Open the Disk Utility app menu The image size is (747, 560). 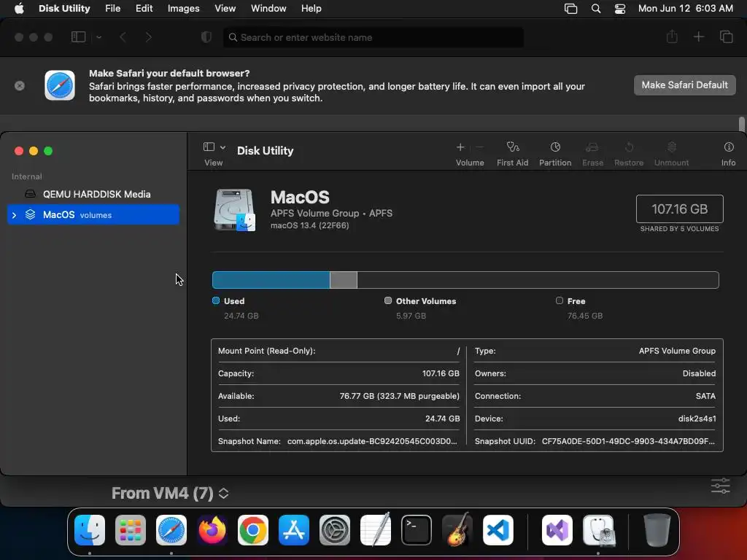[64, 9]
